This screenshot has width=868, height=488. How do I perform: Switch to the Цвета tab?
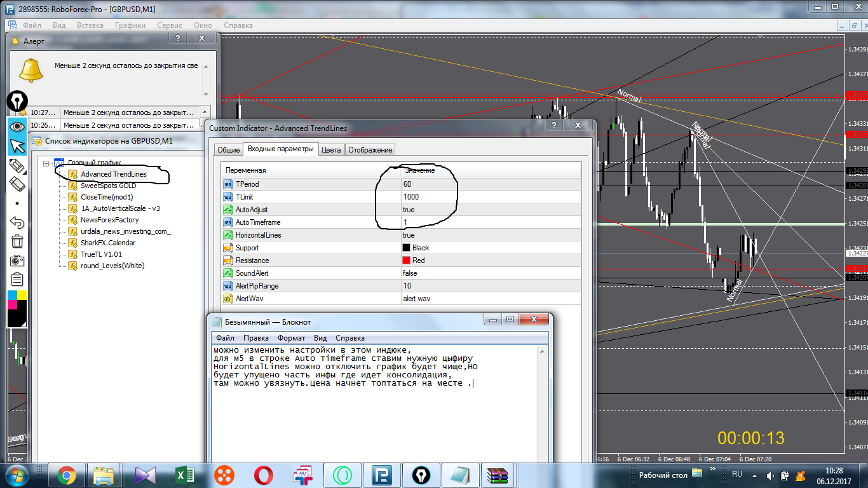click(330, 150)
